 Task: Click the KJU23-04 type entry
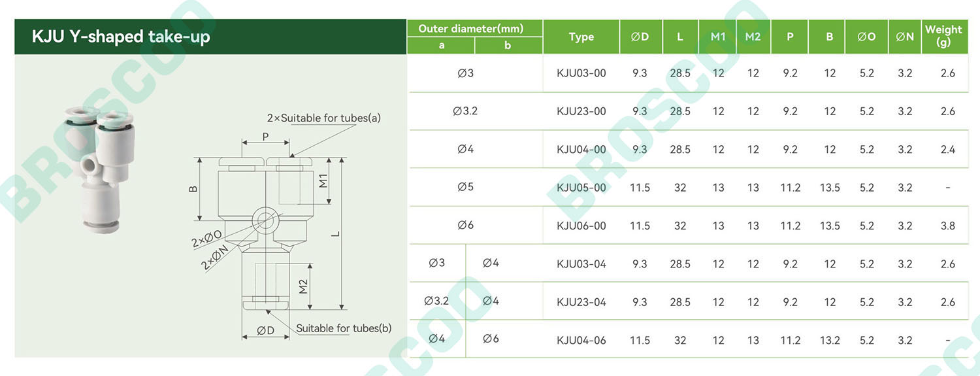click(x=581, y=302)
